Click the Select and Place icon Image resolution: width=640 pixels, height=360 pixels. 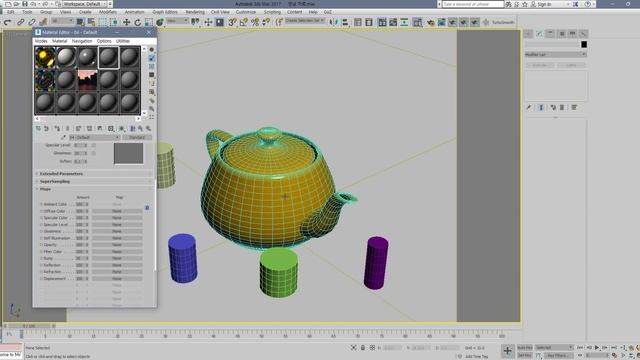[160, 22]
